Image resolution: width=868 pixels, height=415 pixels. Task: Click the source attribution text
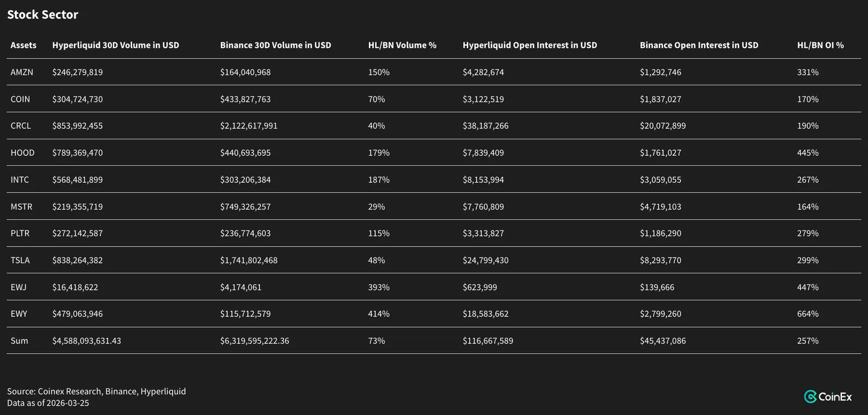click(x=97, y=391)
